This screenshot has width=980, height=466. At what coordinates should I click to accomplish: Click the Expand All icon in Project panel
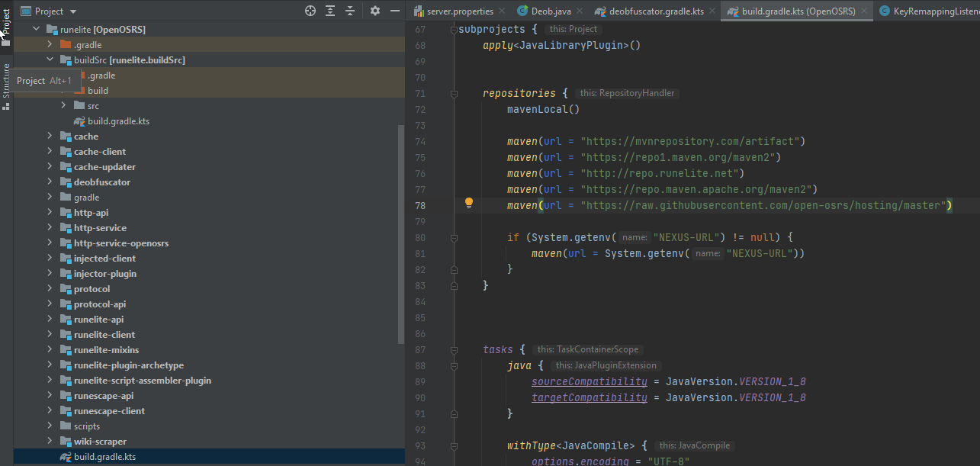click(330, 11)
